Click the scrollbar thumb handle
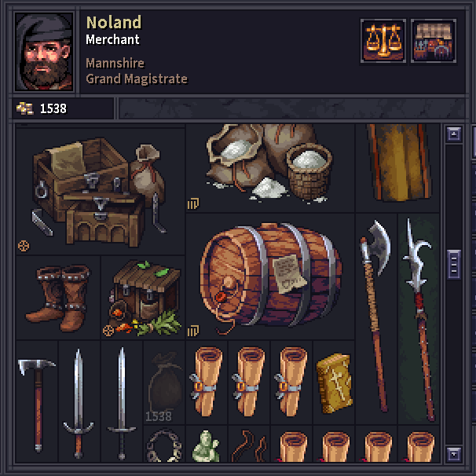 [454, 264]
